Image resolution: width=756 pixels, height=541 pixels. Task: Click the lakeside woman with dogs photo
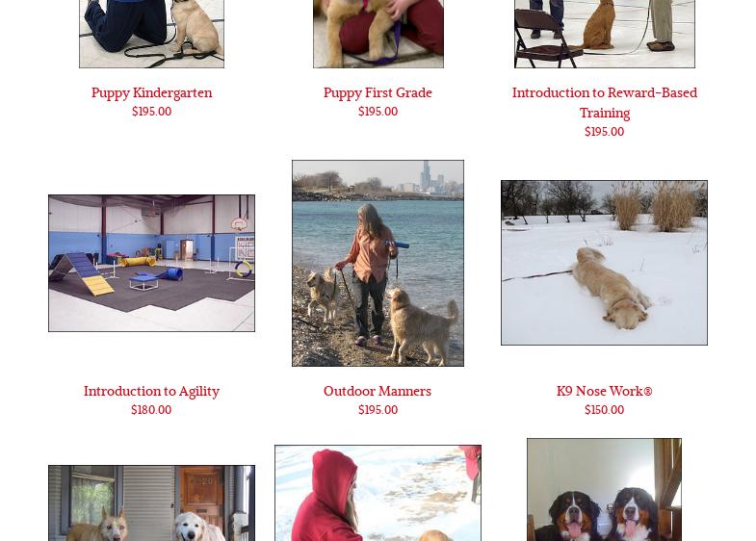coord(378,263)
